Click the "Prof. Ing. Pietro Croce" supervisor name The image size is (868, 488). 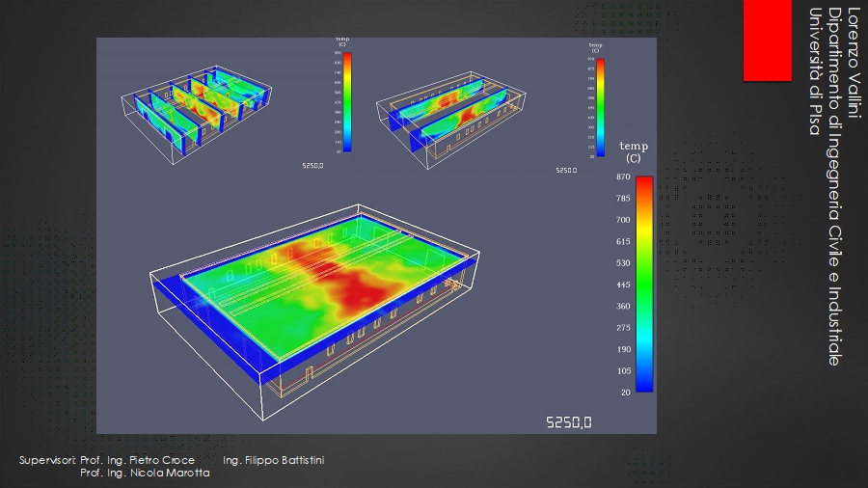point(138,460)
